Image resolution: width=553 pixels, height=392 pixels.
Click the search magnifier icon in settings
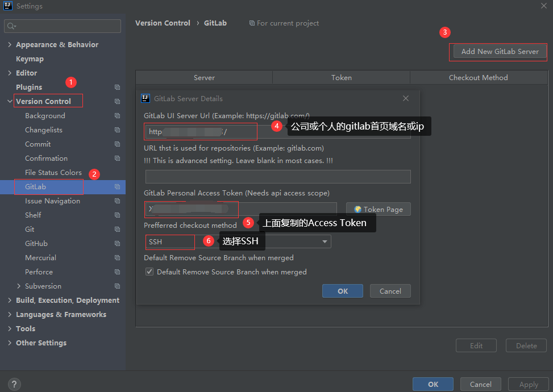(11, 26)
